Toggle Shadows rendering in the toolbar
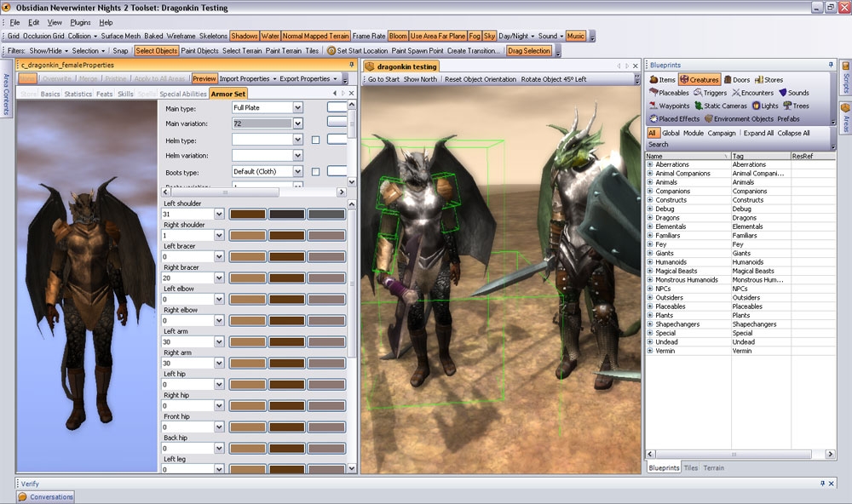The height and width of the screenshot is (504, 852). coord(244,37)
